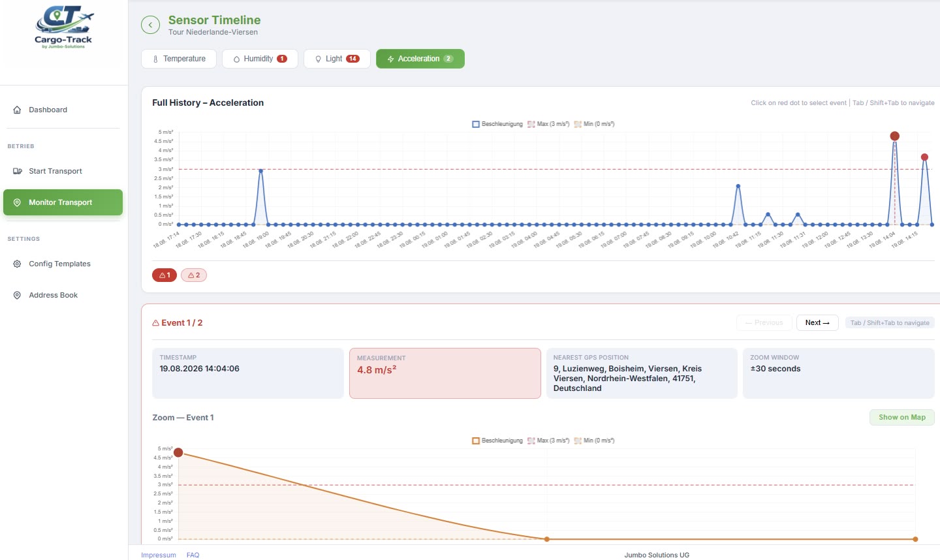
Task: Select event chip 2 with warning icon
Action: click(x=194, y=275)
